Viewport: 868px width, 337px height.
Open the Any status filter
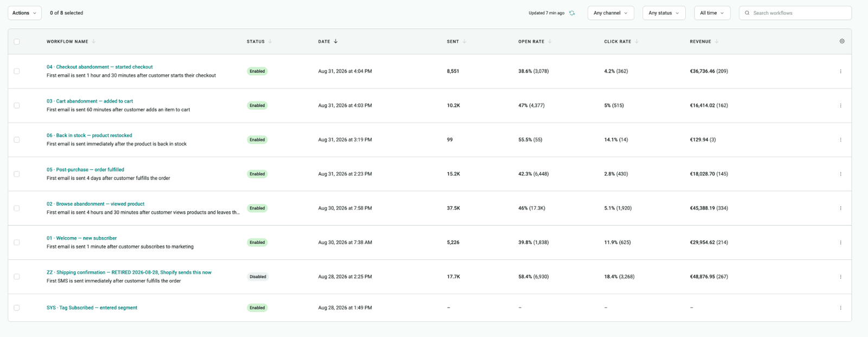664,13
